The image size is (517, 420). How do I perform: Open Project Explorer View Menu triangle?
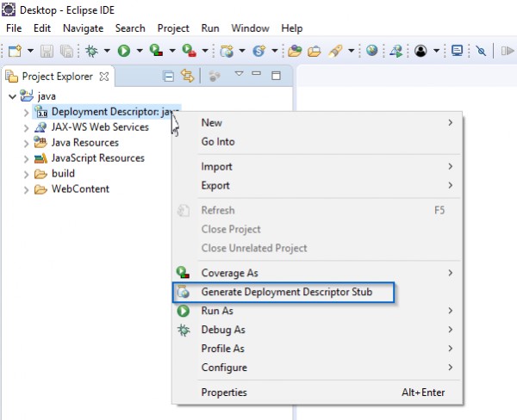pyautogui.click(x=239, y=75)
